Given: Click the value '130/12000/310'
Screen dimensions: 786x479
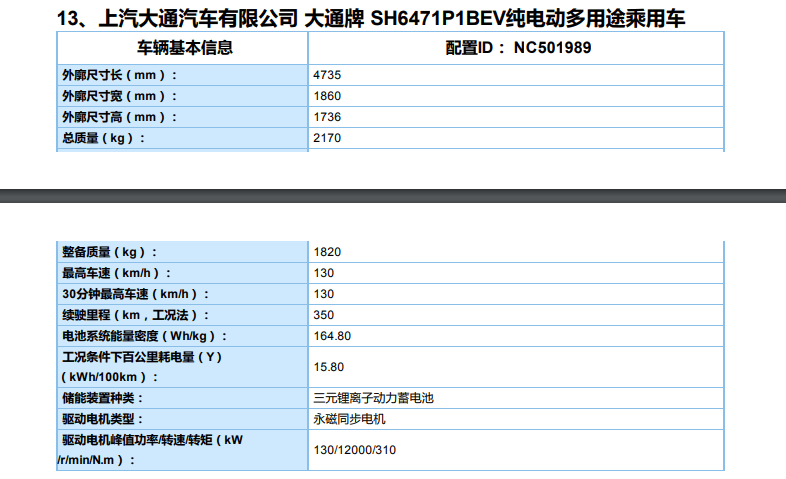Looking at the screenshot, I should pos(355,450).
